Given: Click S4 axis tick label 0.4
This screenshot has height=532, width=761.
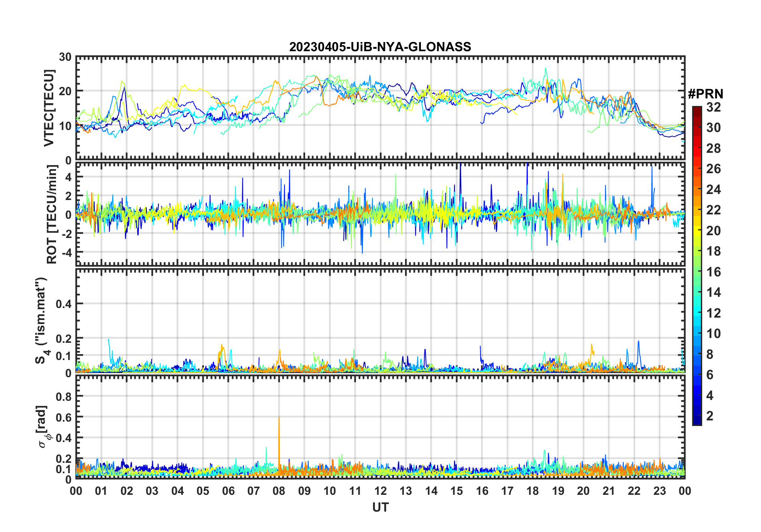Looking at the screenshot, I should (64, 304).
